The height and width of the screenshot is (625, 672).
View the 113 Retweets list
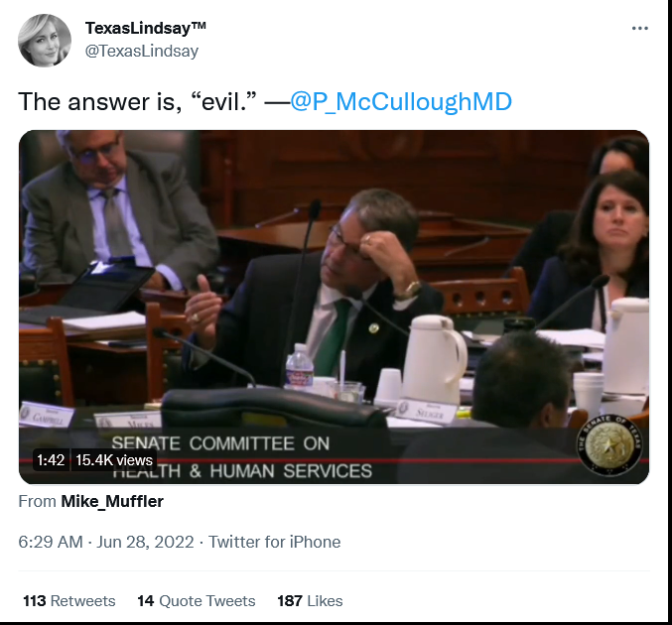pos(69,600)
